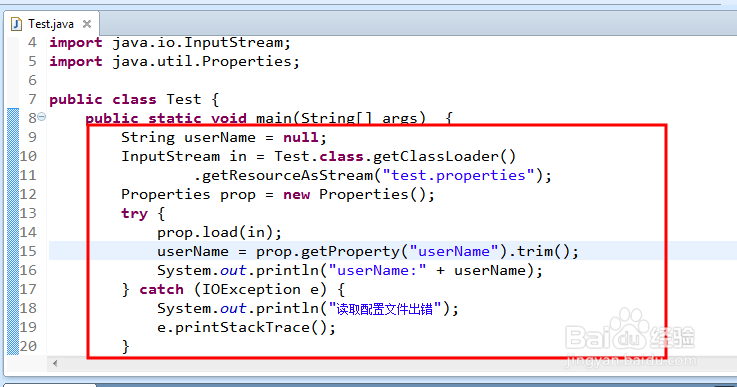The height and width of the screenshot is (387, 737).
Task: Close the Test.java tab
Action: pyautogui.click(x=87, y=24)
